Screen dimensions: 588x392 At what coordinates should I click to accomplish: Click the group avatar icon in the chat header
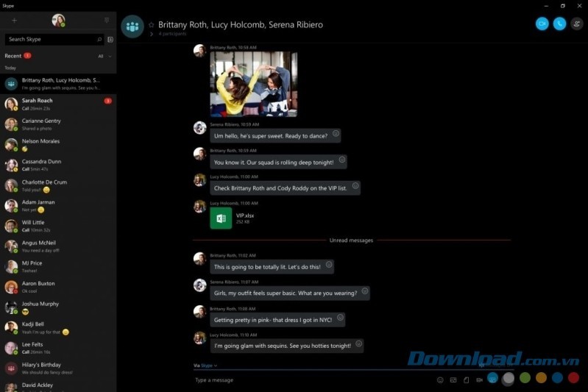click(x=132, y=26)
